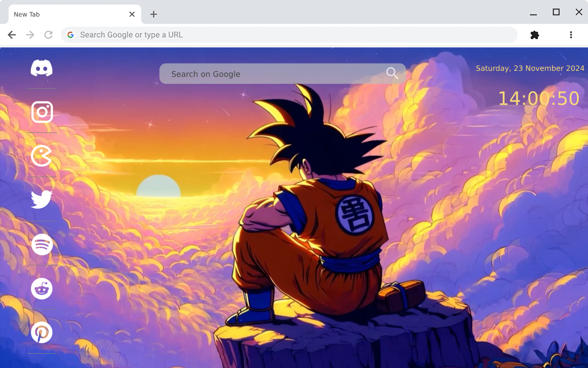Click the back navigation arrow

[x=11, y=34]
